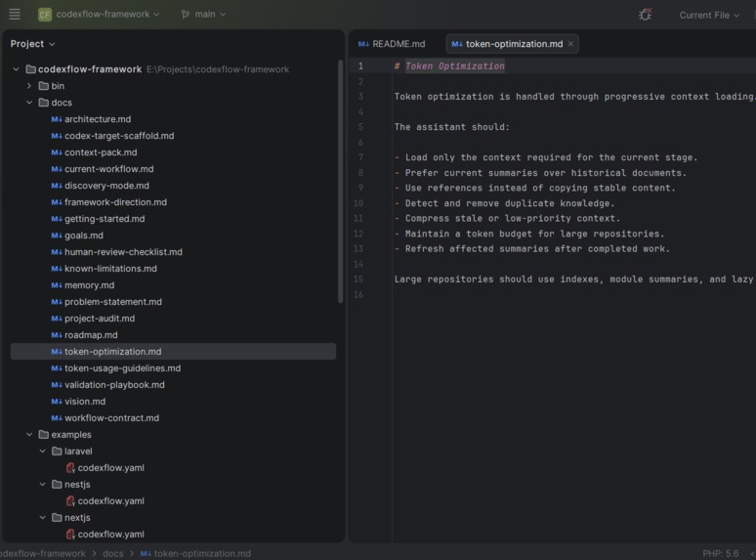Click the laravel codexflow.yaml file icon
The height and width of the screenshot is (560, 756).
[x=70, y=468]
